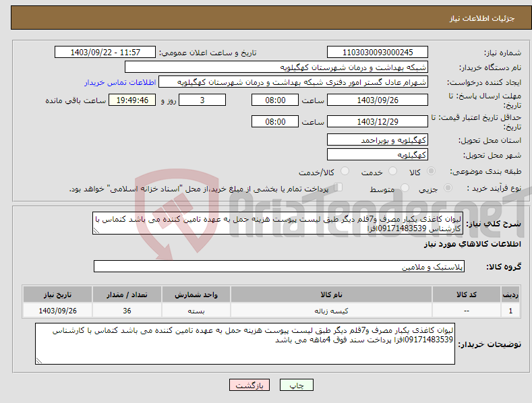Viewport: 532px width, 403px height.
Task: Click the buyer organization name field
Action: (276, 67)
